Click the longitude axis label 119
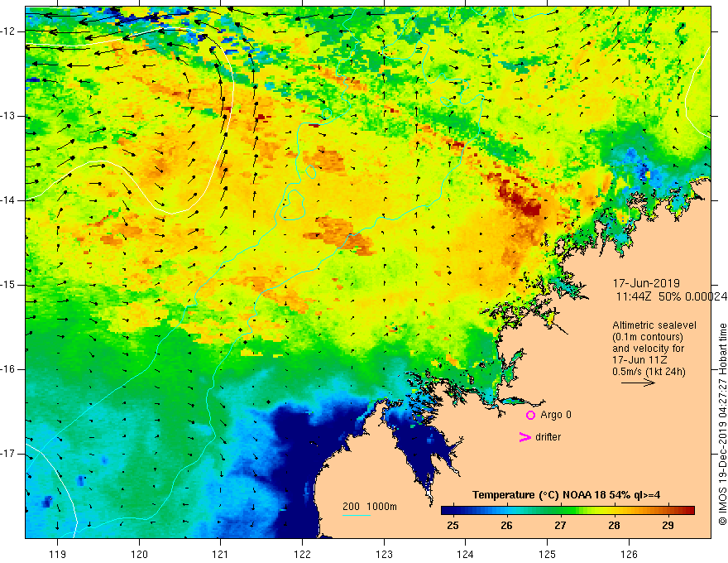Screen dimensions: 728x563 point(58,554)
